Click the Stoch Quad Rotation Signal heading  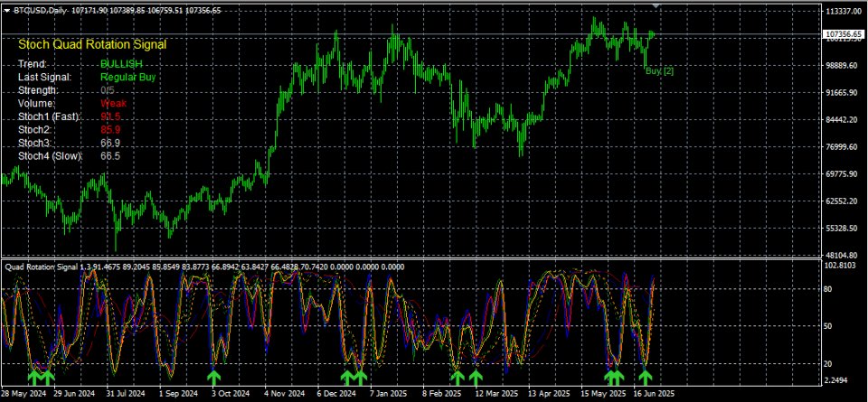92,45
